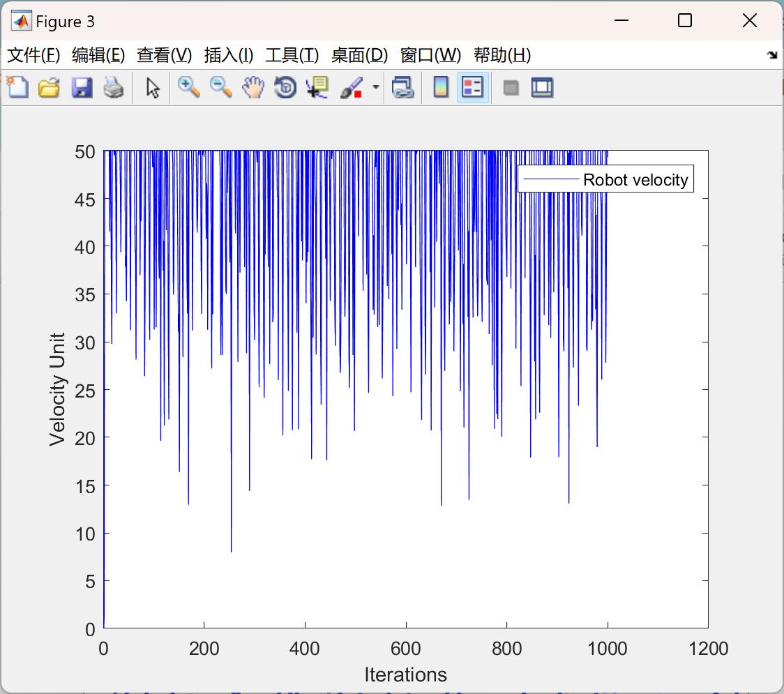Click the Iterations x-axis label

[405, 674]
